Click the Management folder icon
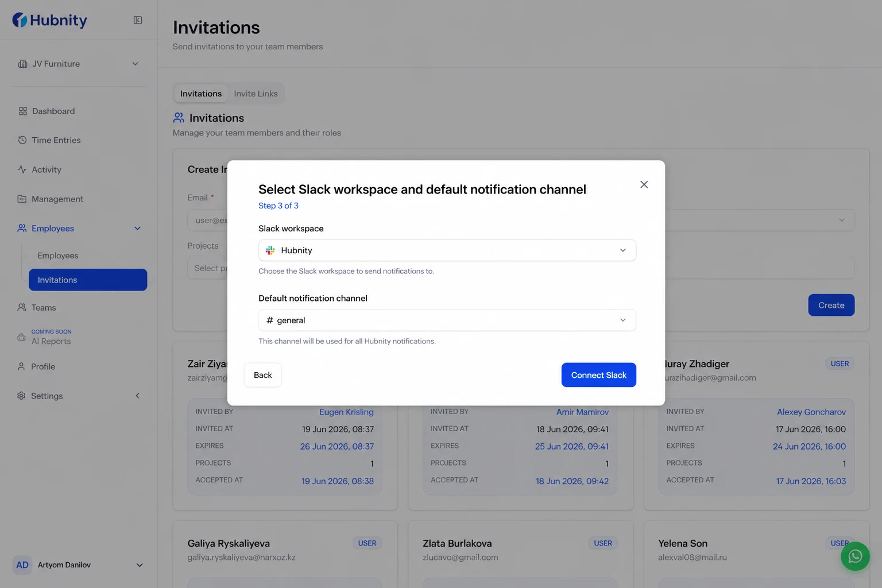The width and height of the screenshot is (882, 588). [22, 199]
